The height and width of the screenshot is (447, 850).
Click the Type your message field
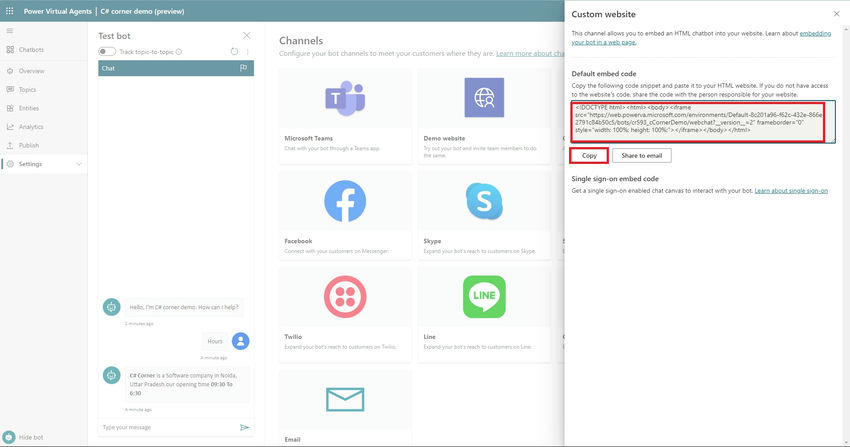169,427
